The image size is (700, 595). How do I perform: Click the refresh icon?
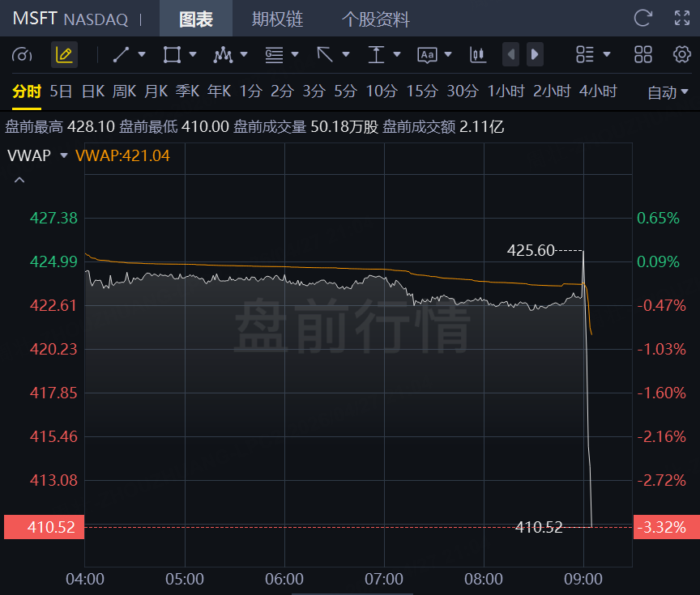(x=643, y=19)
